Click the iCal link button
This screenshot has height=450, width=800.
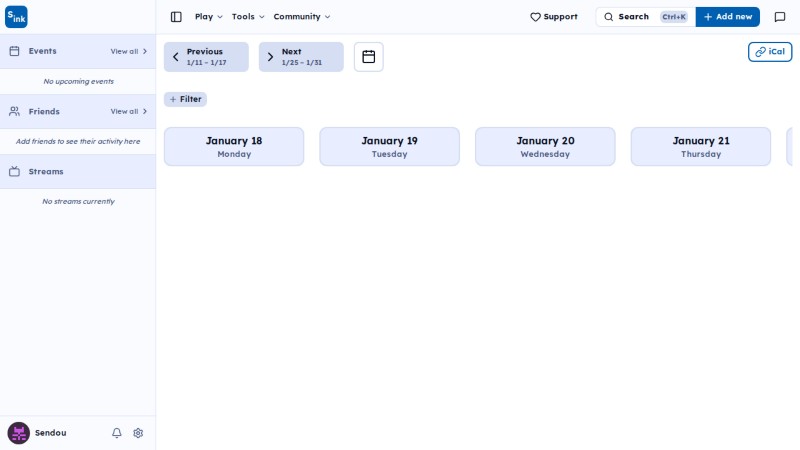click(x=770, y=52)
